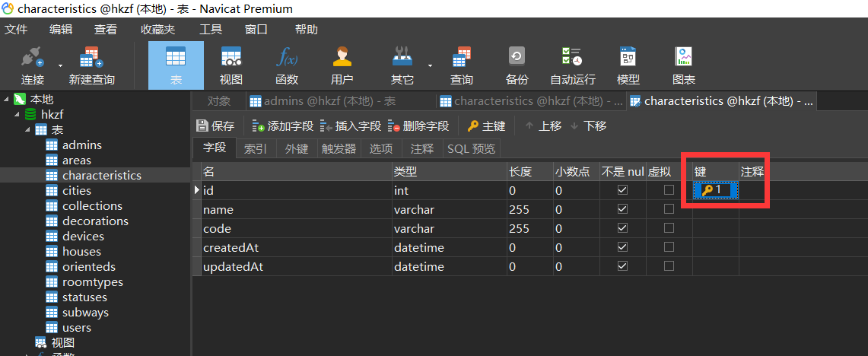Select the houses table in tree
The height and width of the screenshot is (356, 868).
click(81, 251)
